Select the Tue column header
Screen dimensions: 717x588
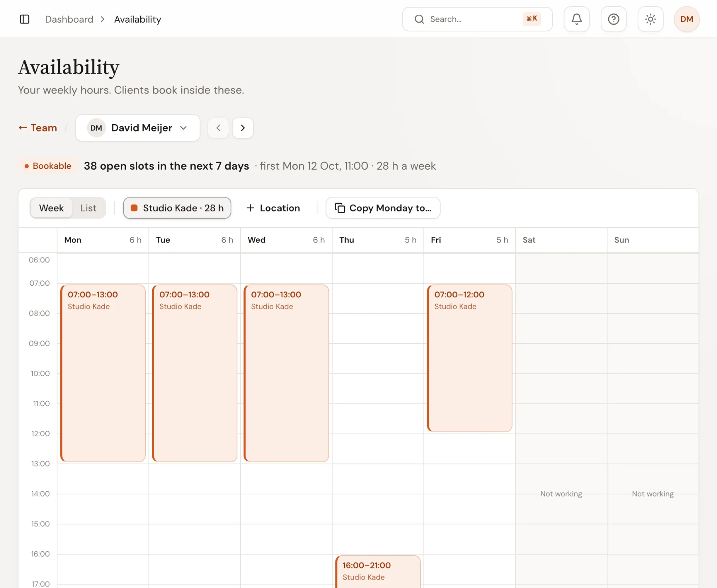coord(194,240)
